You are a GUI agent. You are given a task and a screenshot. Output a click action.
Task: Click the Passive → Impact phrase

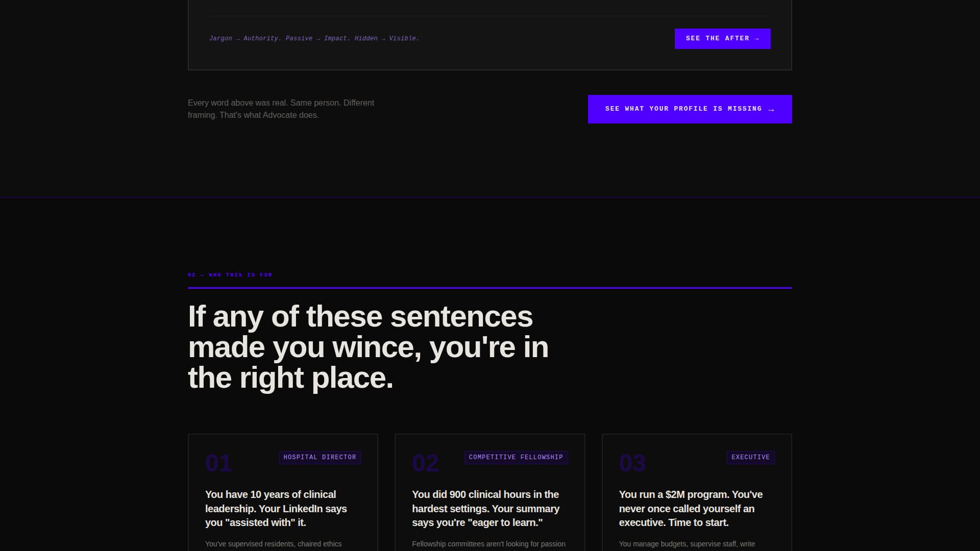[x=316, y=38]
